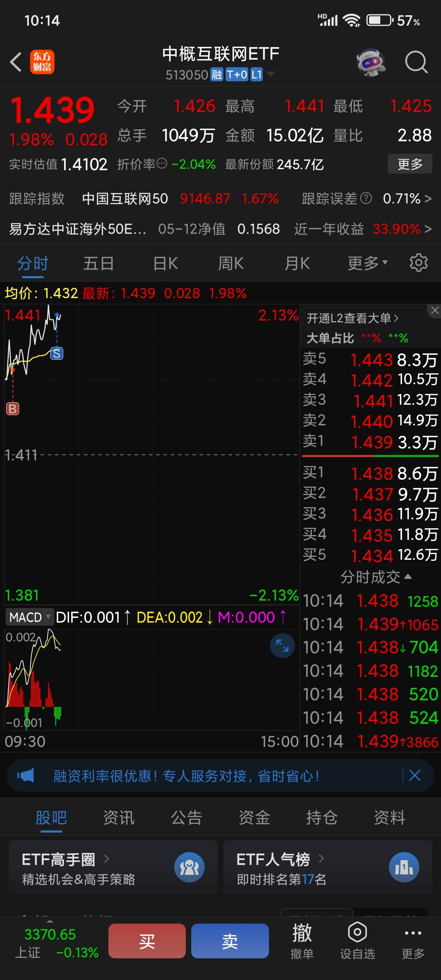Switch to the 周K chart tab
The image size is (441, 980).
pos(231,263)
